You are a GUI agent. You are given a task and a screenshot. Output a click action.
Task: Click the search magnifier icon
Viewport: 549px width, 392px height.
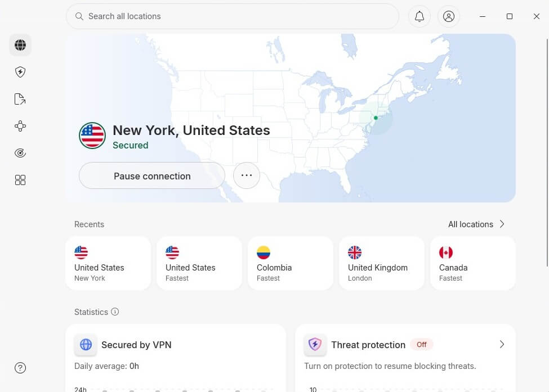[x=79, y=16]
